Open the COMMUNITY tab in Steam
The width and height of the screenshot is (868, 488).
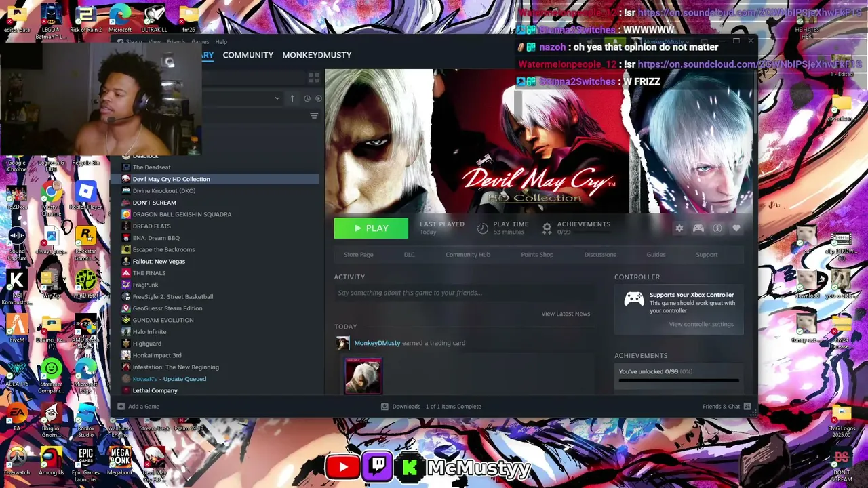248,55
